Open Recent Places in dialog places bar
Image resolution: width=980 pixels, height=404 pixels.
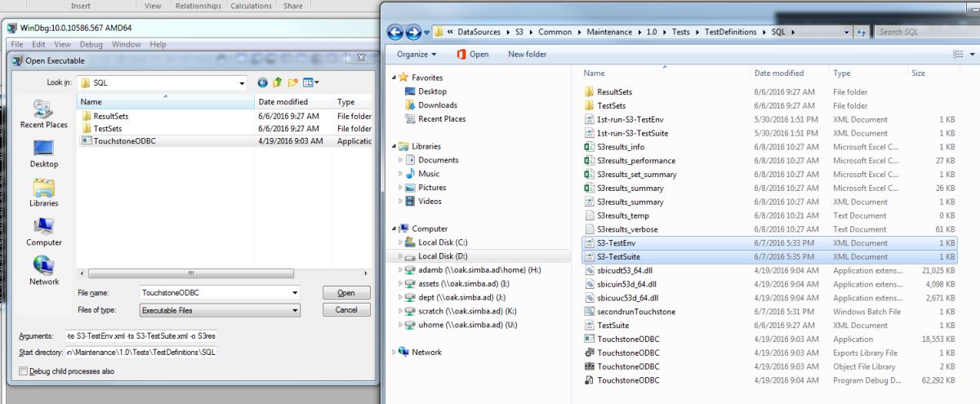tap(44, 114)
